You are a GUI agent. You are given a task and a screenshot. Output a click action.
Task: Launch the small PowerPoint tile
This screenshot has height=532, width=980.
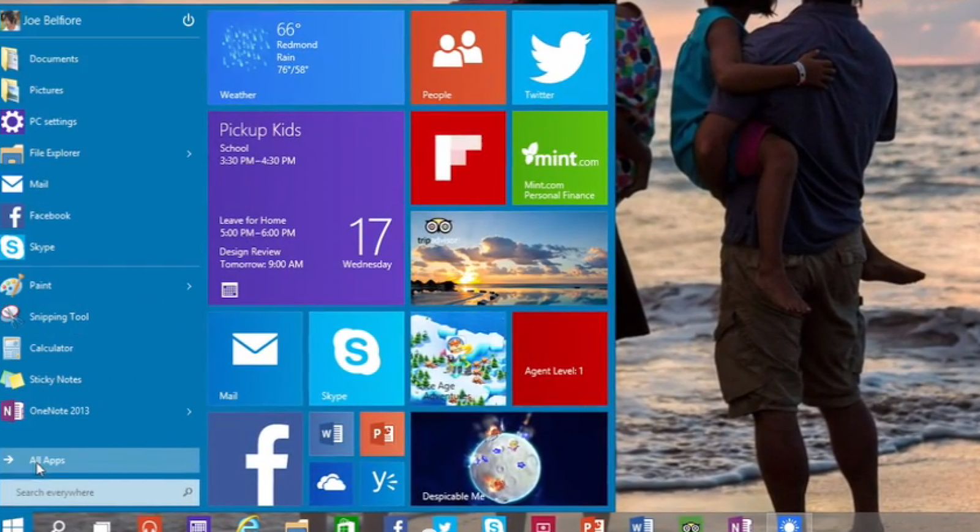382,434
